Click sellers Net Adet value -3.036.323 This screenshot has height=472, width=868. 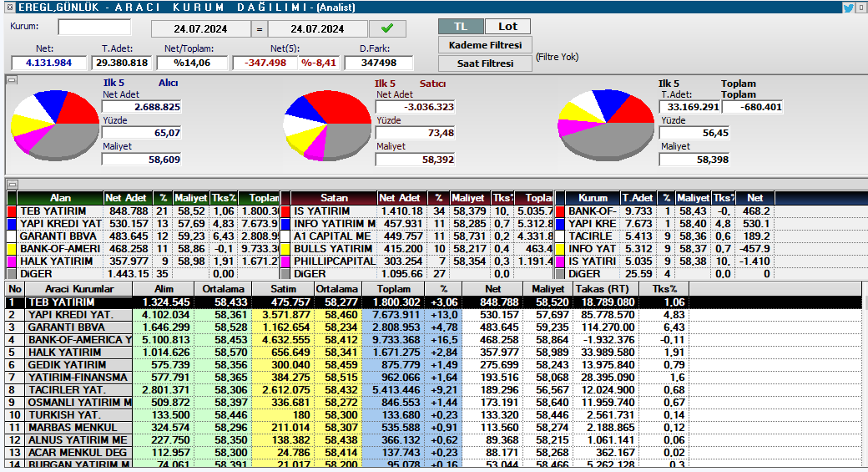[x=415, y=107]
